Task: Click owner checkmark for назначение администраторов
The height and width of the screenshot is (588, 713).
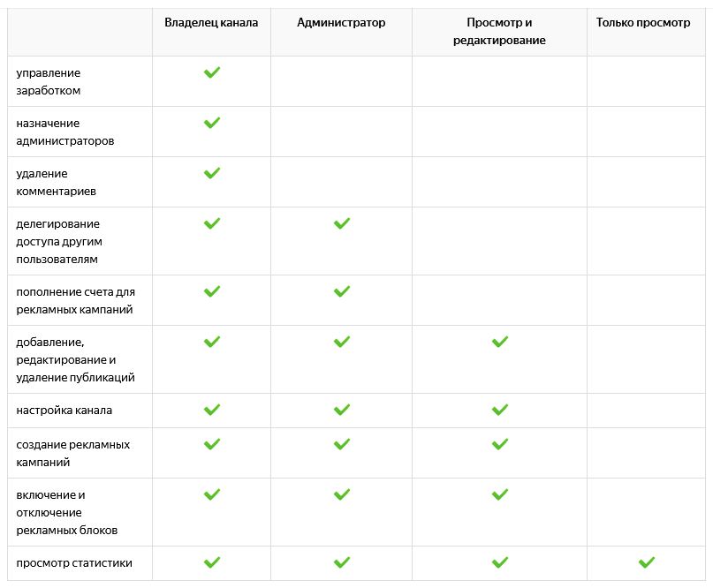Action: [x=212, y=123]
